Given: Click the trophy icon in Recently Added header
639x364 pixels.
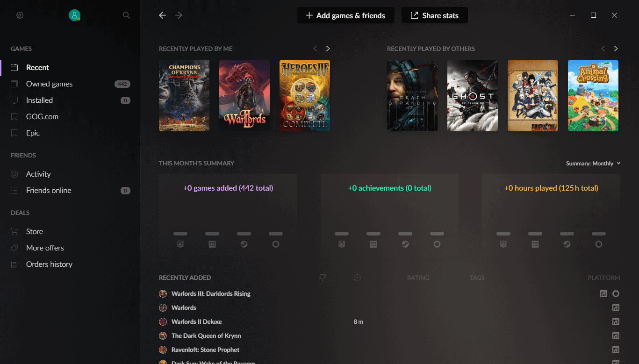Looking at the screenshot, I should point(322,278).
